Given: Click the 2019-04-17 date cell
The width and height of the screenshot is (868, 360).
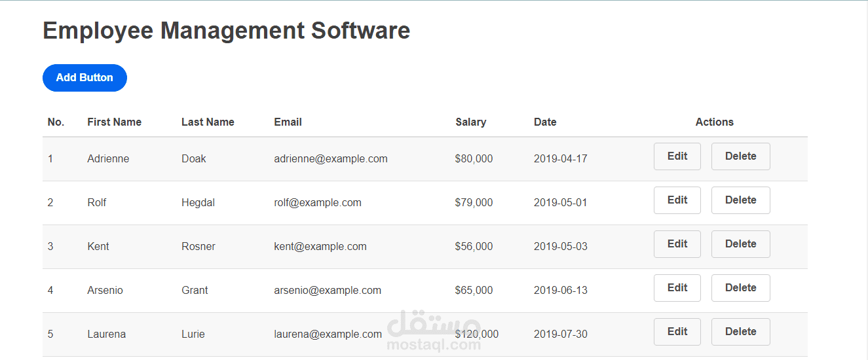Looking at the screenshot, I should click(x=561, y=158).
